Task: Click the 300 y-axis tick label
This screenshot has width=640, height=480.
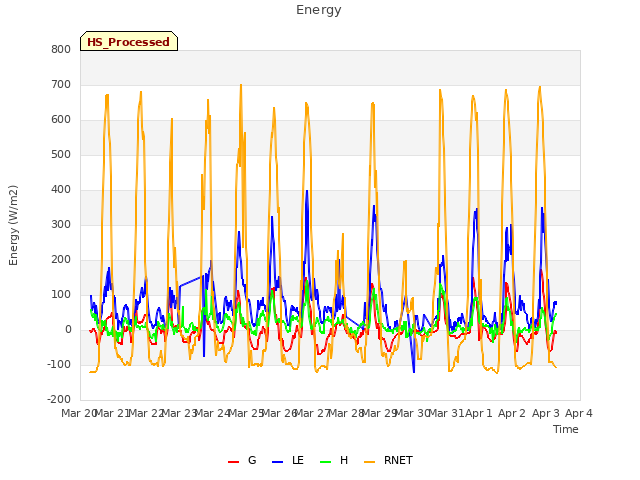Action: [61, 224]
